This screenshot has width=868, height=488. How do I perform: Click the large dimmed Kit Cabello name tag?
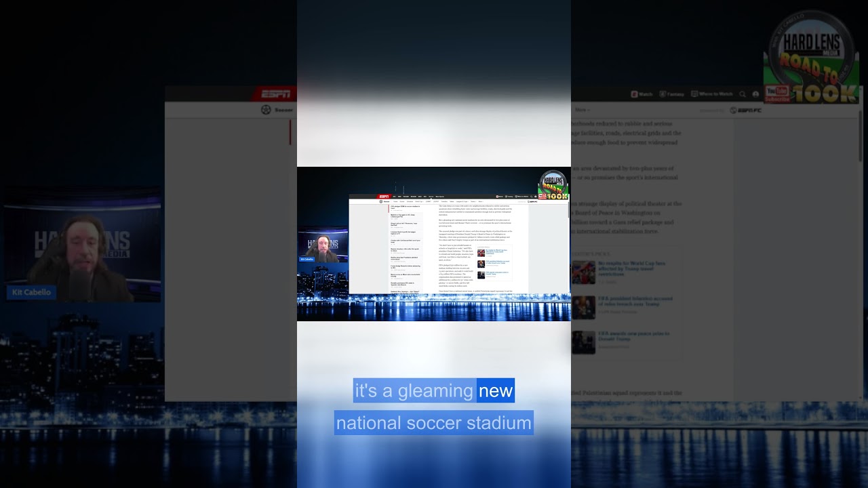tap(31, 293)
